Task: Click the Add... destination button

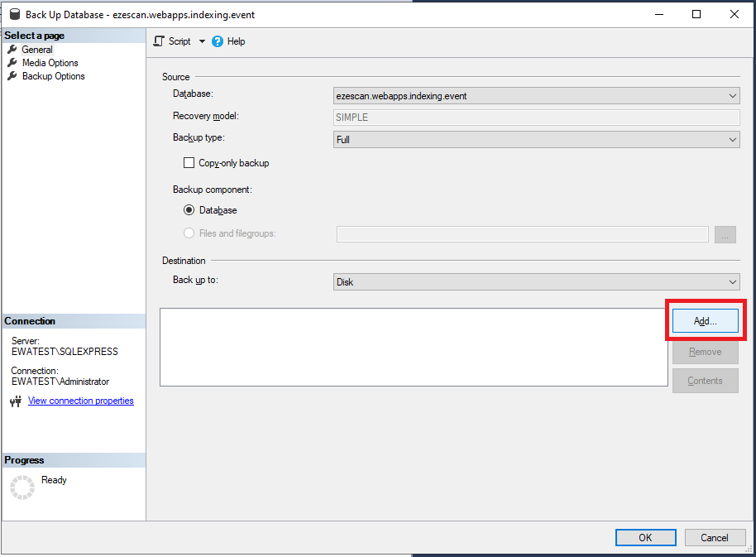Action: 705,321
